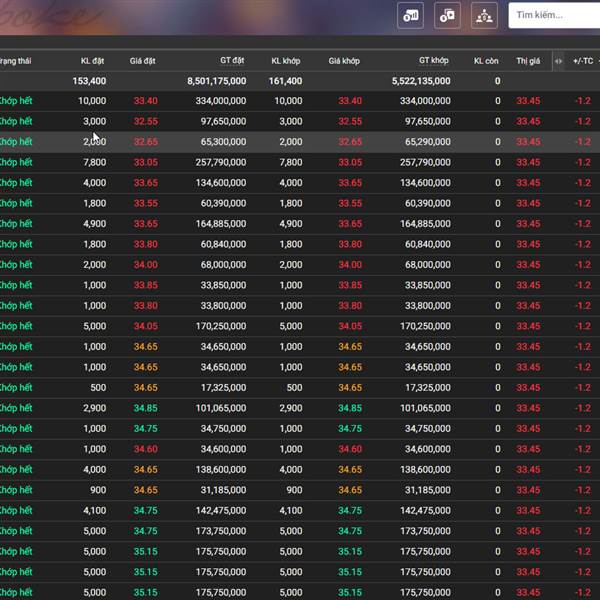Click +/-TC value in the 4,900 row
Screen dimensions: 600x600
583,224
